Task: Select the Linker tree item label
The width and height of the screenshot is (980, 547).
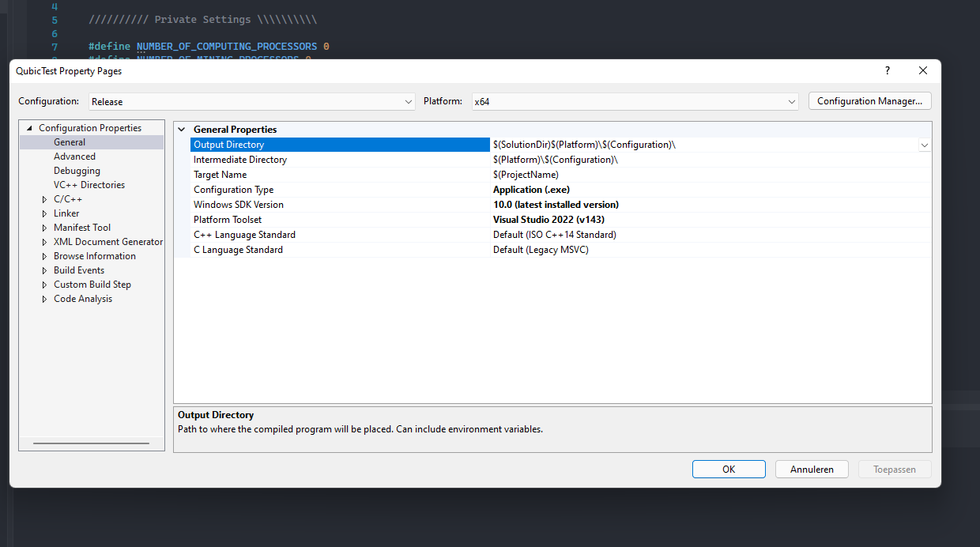Action: coord(66,213)
